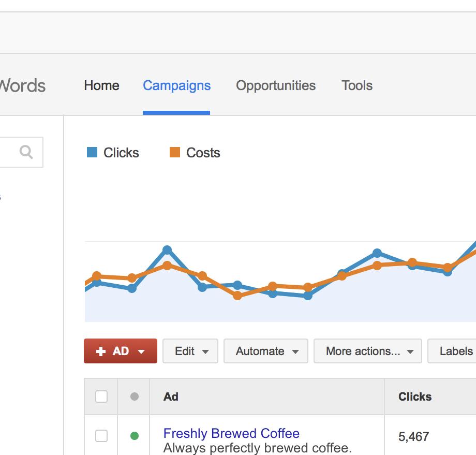Click the orange Costs legend square

[175, 152]
